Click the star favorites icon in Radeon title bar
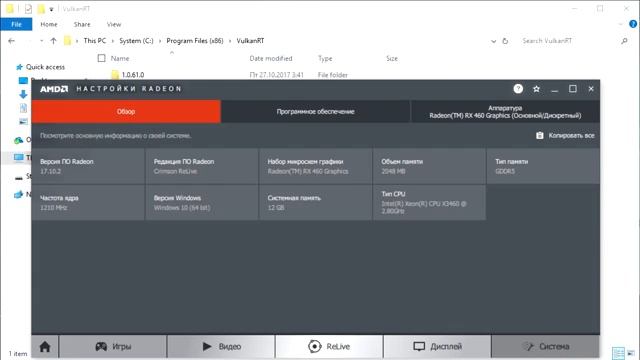 pos(536,89)
